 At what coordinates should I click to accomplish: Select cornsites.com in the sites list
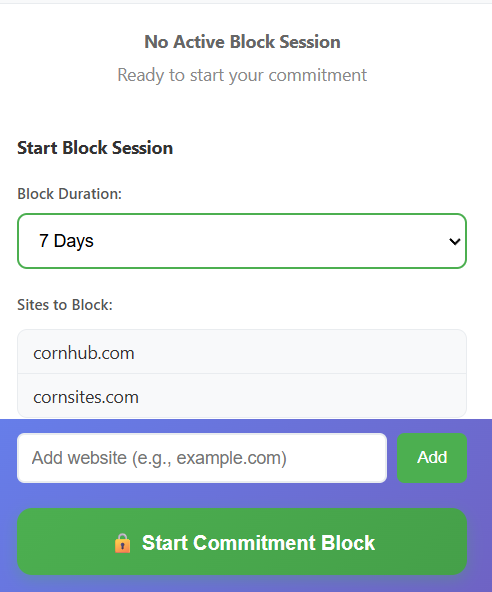pos(242,396)
